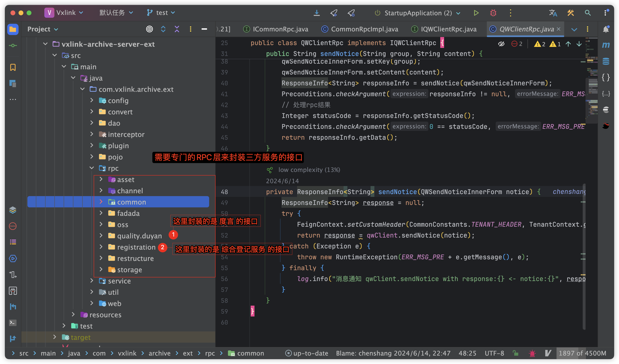Click the test branch widget

pyautogui.click(x=161, y=13)
